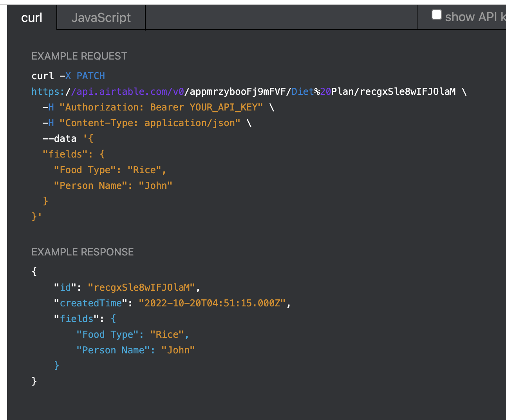Viewport: 506px width, 420px height.
Task: Click the 'curl -X PATCH' line
Action: coord(68,76)
